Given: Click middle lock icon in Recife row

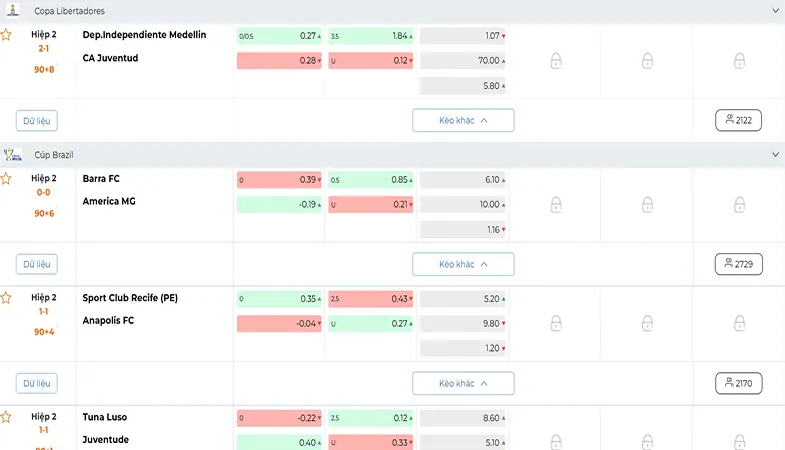Looking at the screenshot, I should [x=647, y=323].
